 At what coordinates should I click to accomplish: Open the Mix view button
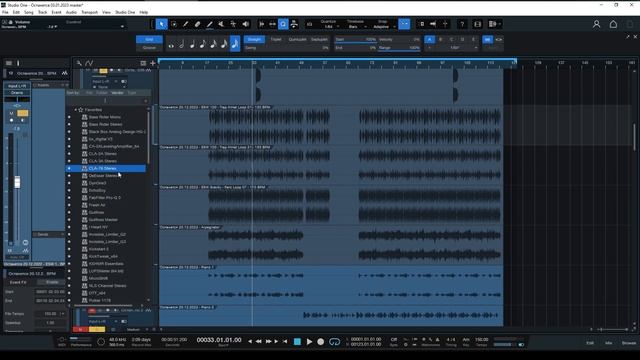coord(609,343)
